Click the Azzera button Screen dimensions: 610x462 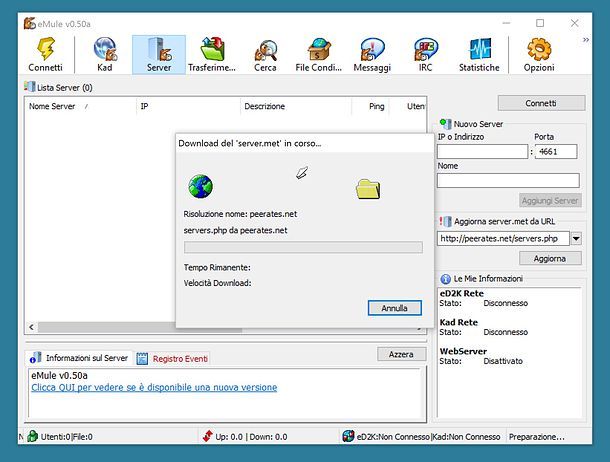(401, 354)
